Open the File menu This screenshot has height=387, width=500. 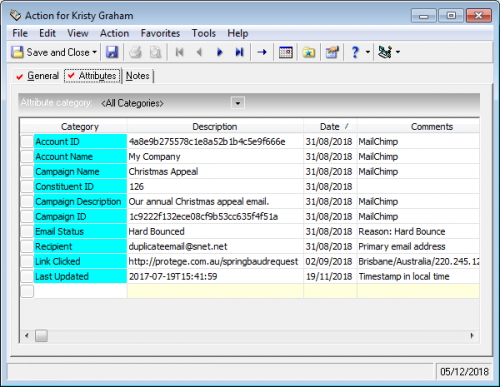(20, 33)
